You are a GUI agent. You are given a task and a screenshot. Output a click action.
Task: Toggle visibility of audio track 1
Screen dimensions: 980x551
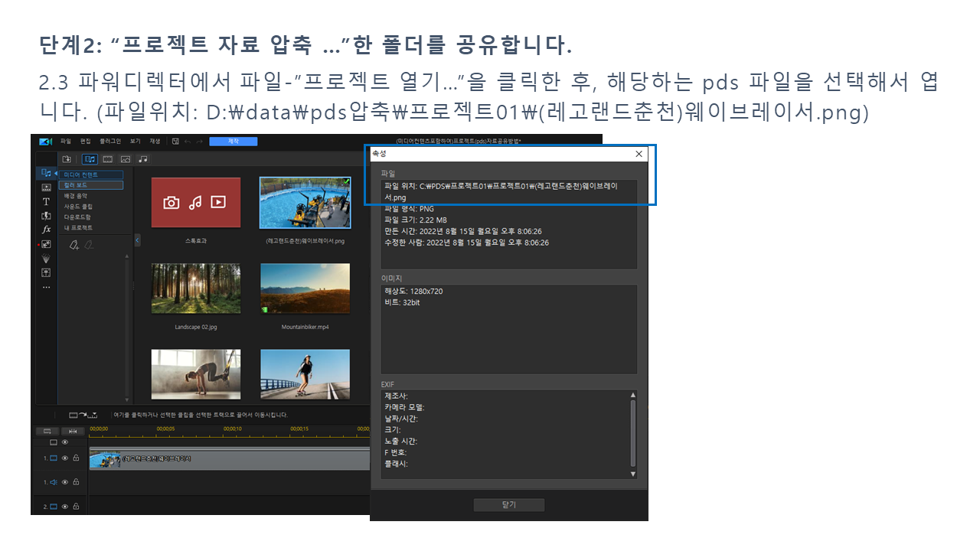[65, 482]
